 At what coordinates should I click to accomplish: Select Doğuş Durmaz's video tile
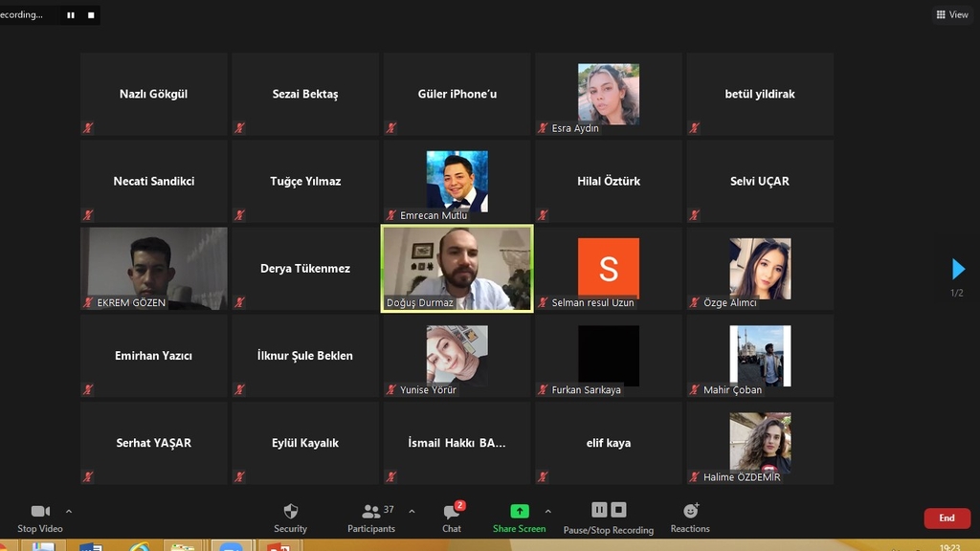(457, 268)
